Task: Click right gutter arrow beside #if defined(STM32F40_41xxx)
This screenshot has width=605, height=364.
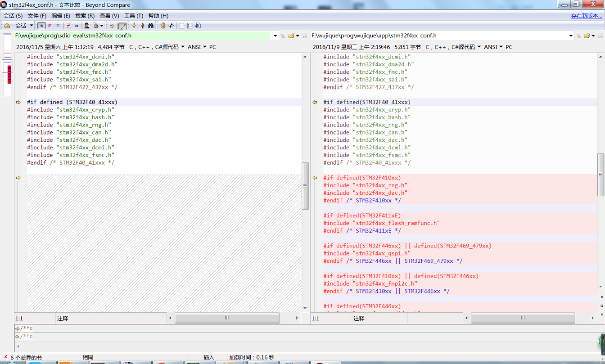Action: click(315, 102)
